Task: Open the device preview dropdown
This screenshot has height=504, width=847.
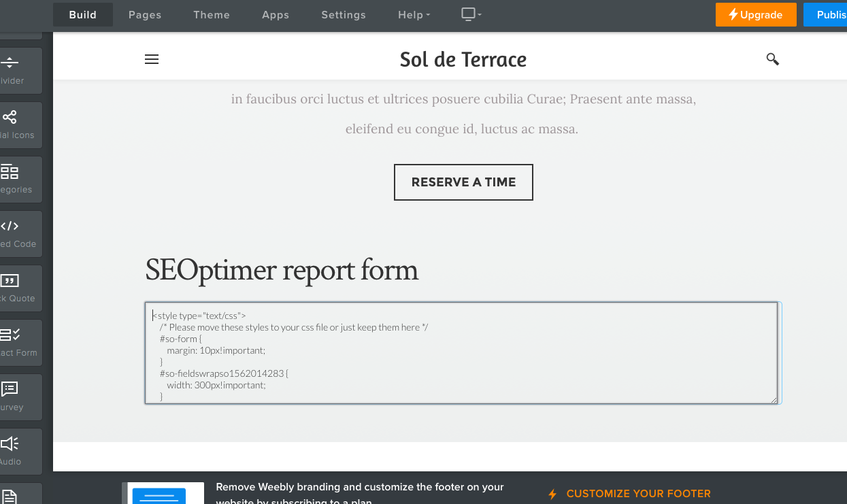Action: click(471, 14)
